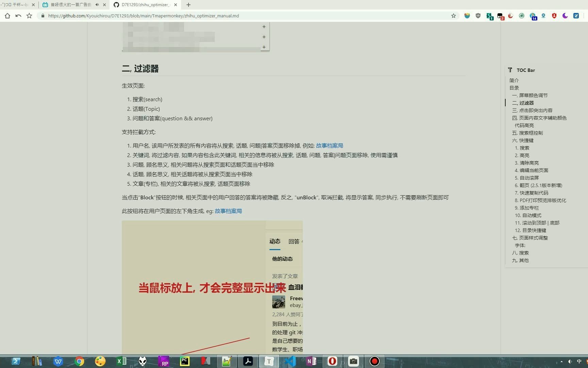Open OneNote from the taskbar

coord(311,361)
